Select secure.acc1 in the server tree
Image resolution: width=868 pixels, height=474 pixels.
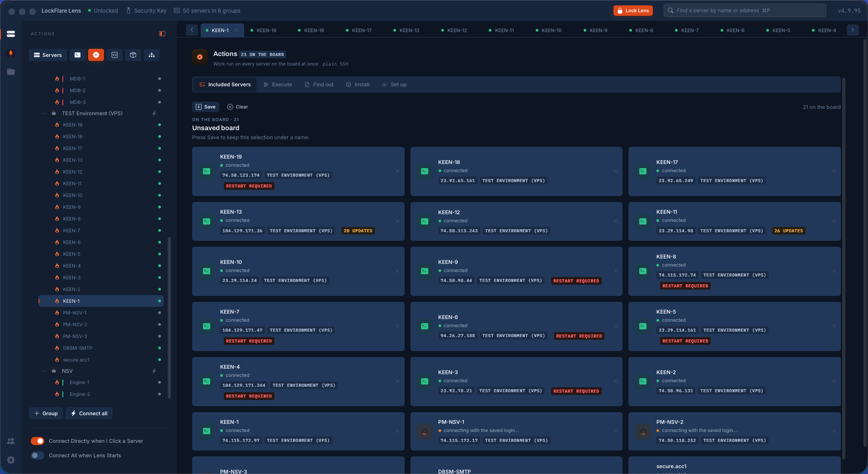pos(101,360)
